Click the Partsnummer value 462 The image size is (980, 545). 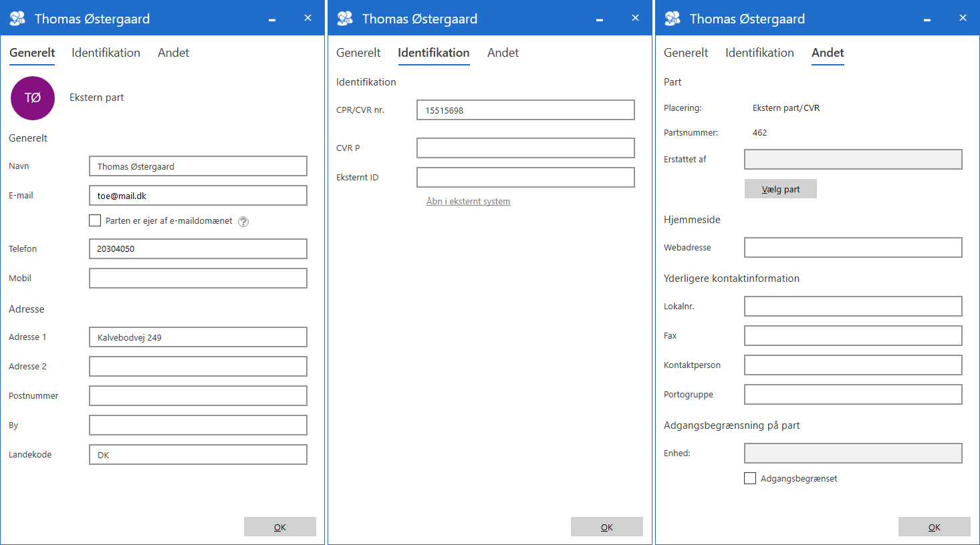(x=759, y=132)
